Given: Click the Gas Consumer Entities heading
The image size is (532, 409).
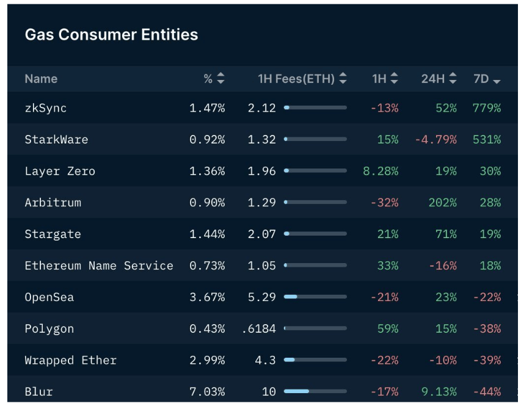Looking at the screenshot, I should (x=111, y=35).
